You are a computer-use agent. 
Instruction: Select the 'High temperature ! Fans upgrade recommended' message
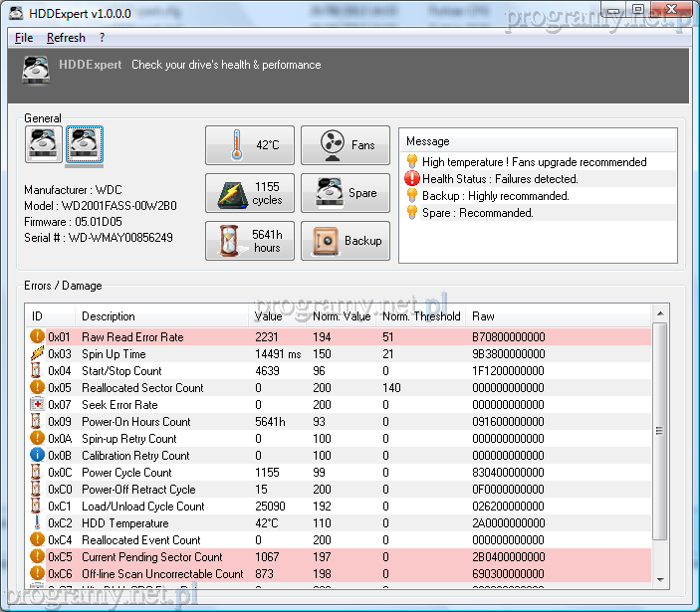(535, 162)
